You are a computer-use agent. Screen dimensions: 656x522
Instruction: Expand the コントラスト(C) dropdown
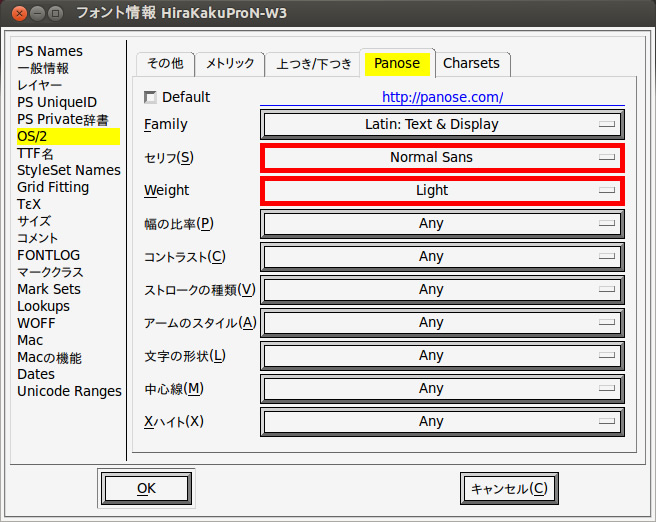(442, 256)
